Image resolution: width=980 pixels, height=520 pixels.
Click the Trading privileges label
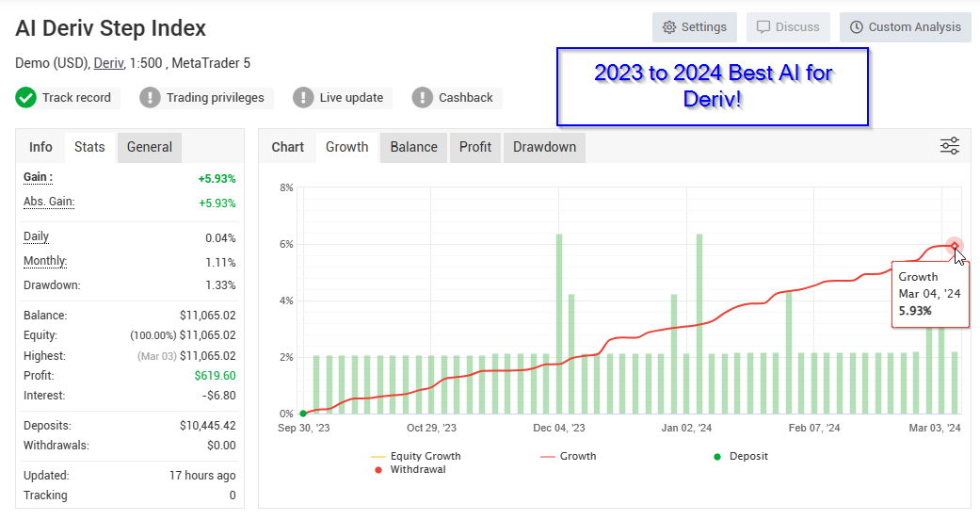click(x=215, y=98)
